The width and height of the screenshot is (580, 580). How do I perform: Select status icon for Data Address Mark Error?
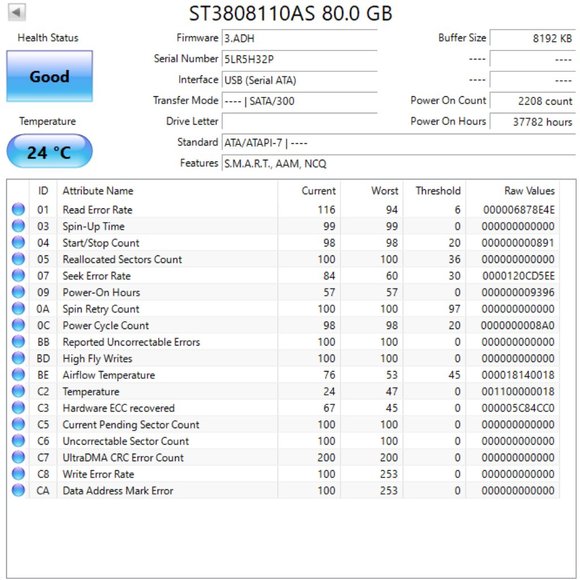pyautogui.click(x=18, y=490)
